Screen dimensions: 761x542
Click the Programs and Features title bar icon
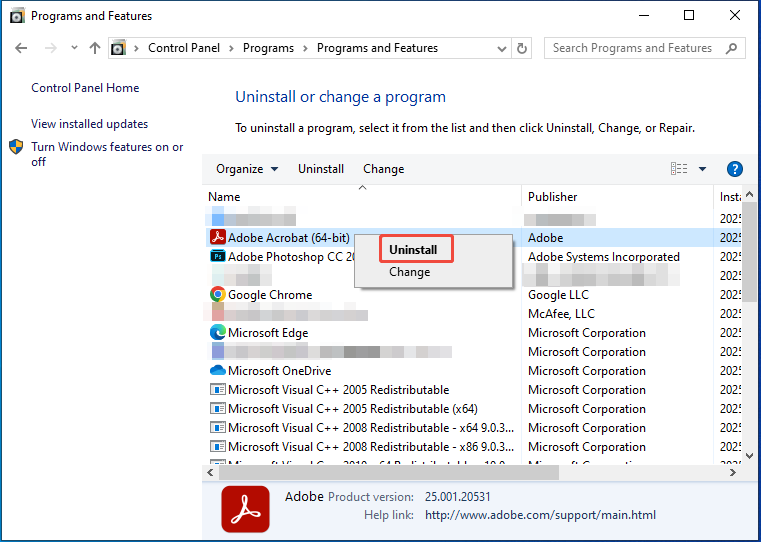click(x=17, y=16)
